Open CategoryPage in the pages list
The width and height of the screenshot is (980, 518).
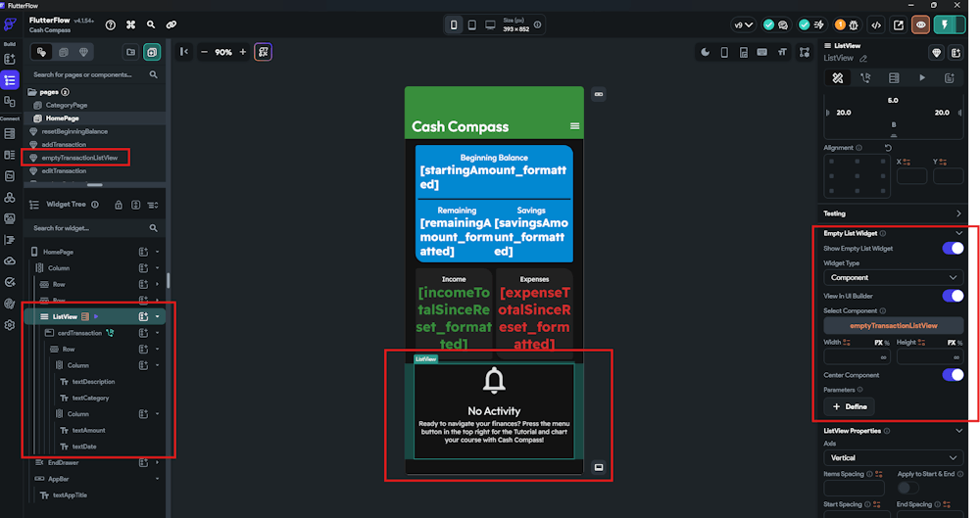click(x=67, y=105)
